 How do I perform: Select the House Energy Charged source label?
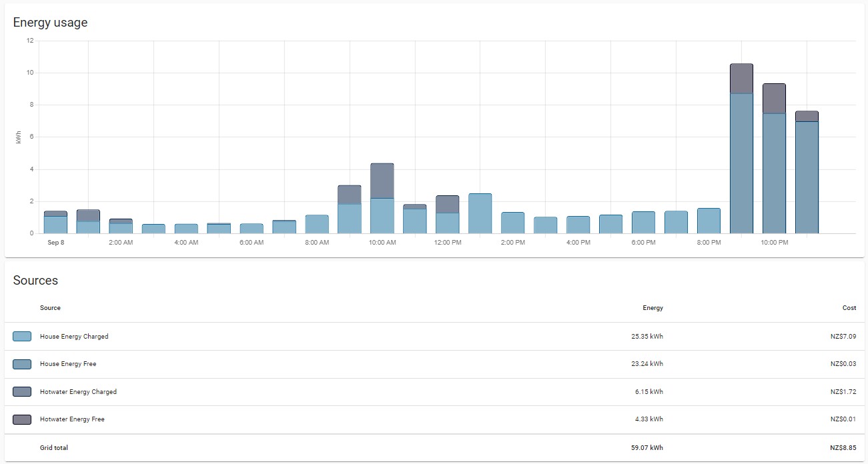[x=74, y=337]
